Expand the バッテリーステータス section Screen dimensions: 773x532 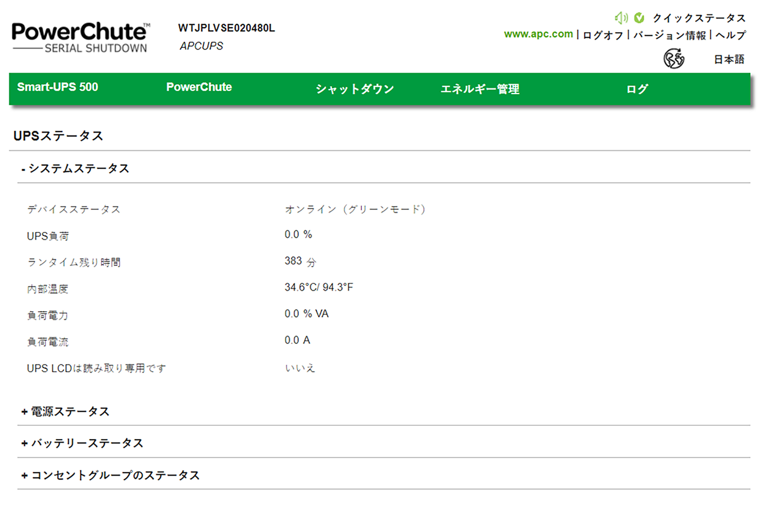[x=82, y=443]
